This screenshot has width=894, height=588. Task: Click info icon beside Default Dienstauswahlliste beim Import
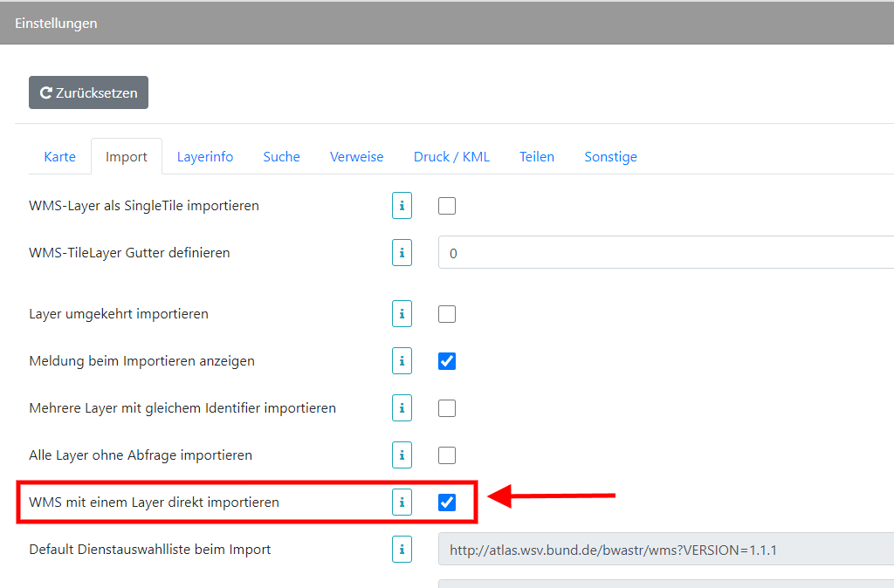[402, 549]
